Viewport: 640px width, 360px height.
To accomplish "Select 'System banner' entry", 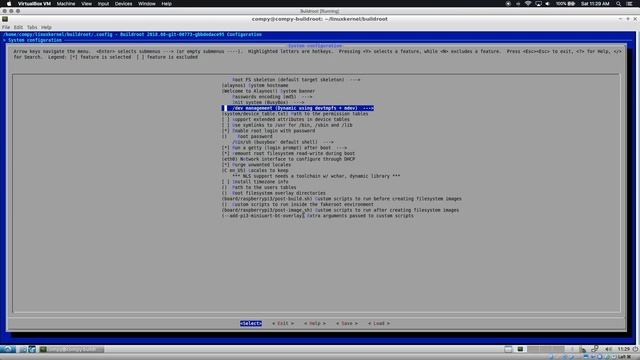I will [x=268, y=91].
